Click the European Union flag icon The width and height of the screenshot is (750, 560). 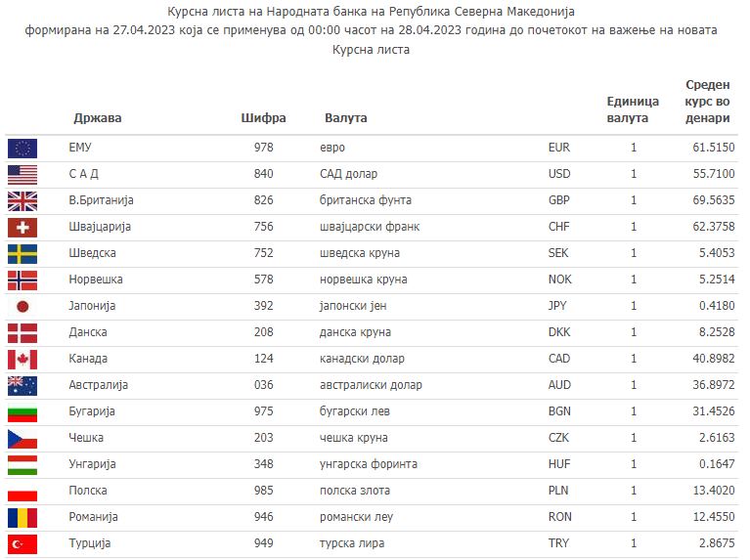tap(22, 149)
